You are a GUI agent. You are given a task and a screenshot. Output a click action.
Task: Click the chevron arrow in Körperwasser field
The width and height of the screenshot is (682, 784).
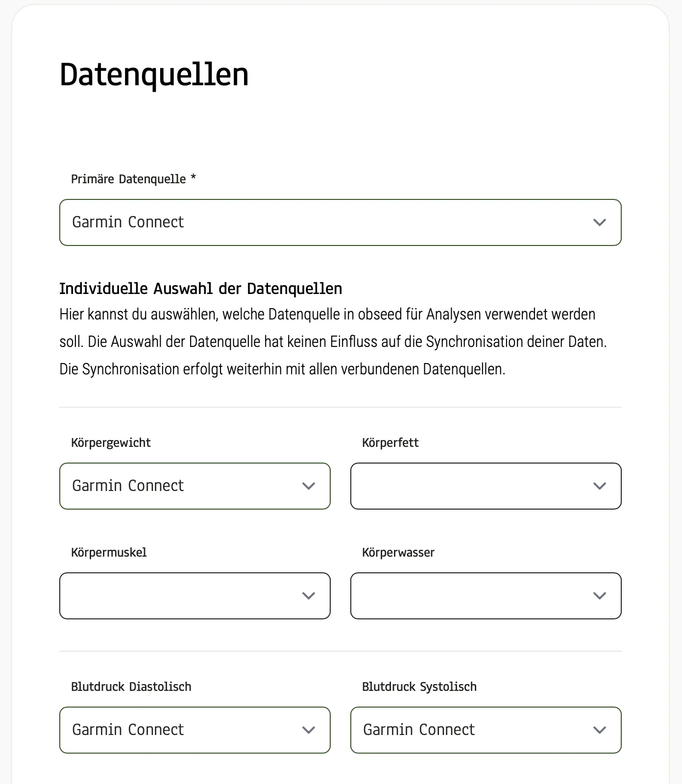coord(599,596)
